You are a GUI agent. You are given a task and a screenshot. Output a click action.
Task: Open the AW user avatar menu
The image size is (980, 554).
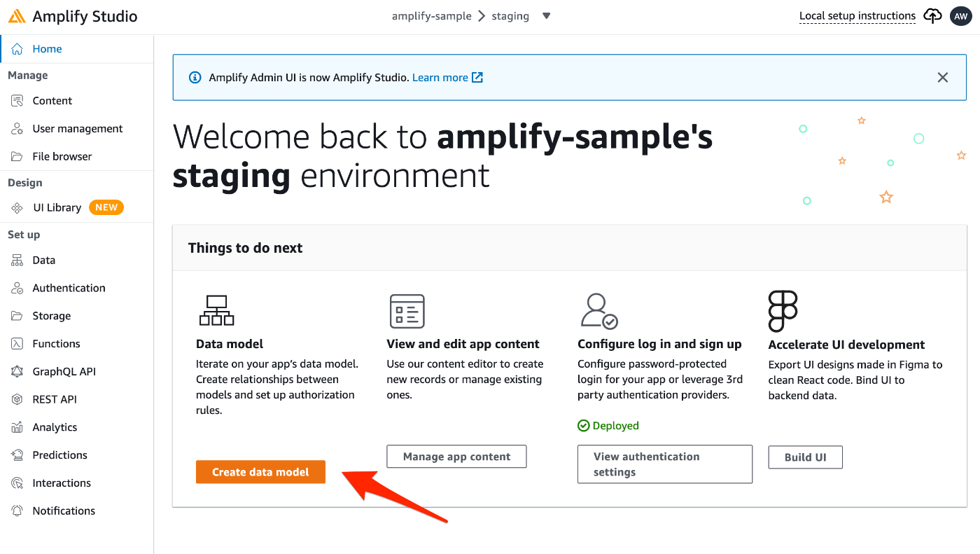961,16
